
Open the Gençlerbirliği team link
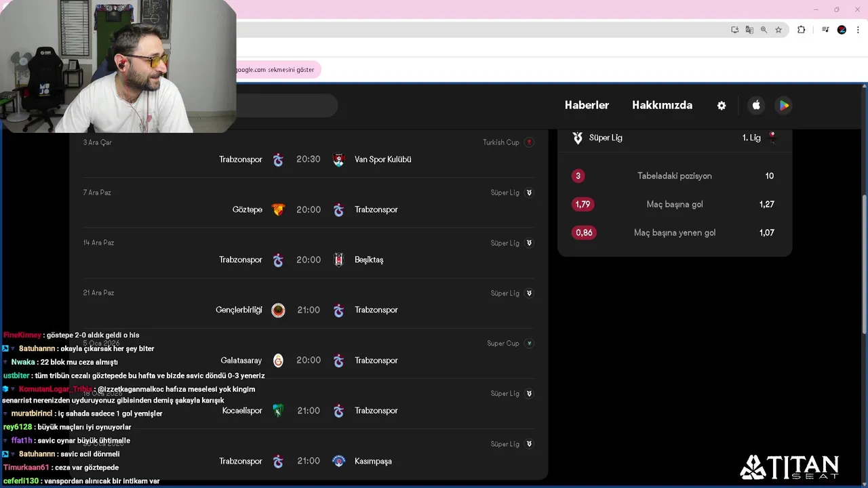(x=239, y=310)
